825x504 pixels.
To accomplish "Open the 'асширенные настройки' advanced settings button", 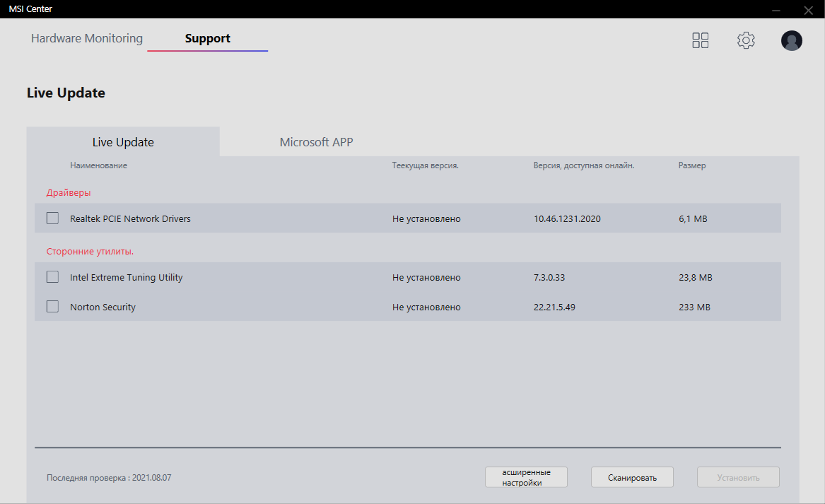I will pos(526,477).
